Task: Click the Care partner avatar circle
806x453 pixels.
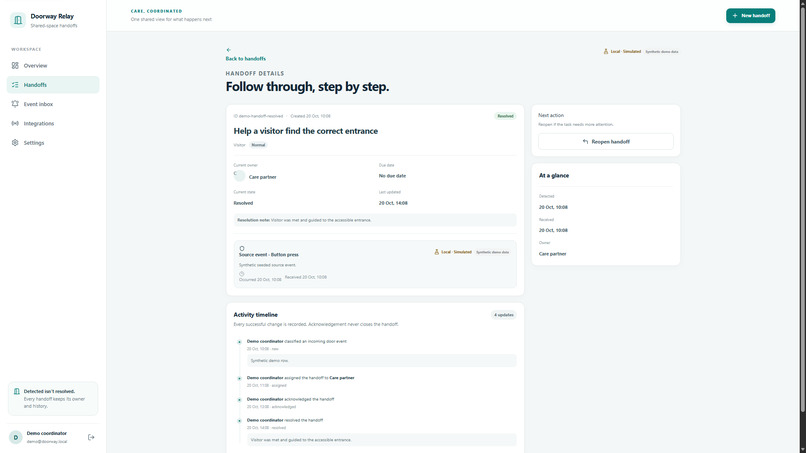Action: [240, 176]
